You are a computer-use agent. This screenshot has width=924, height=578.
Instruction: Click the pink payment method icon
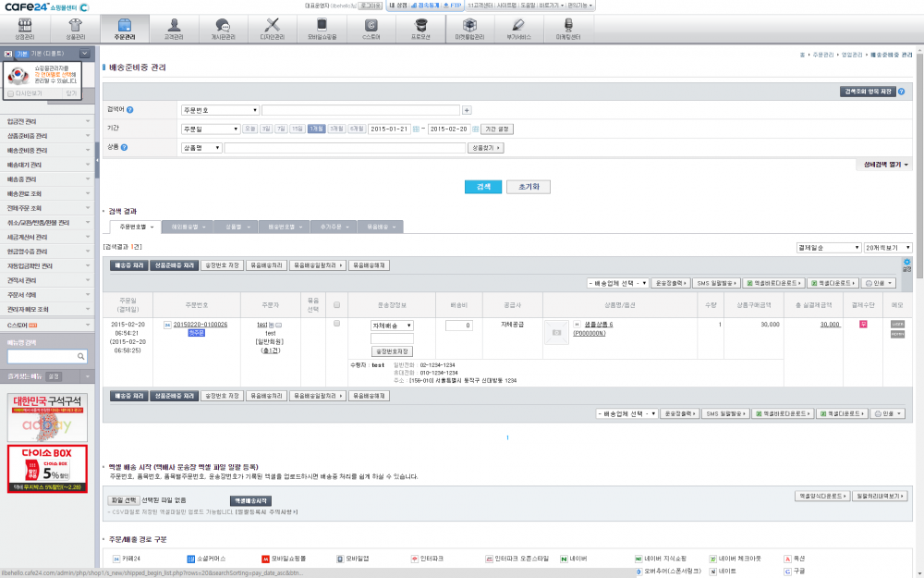[x=863, y=324]
